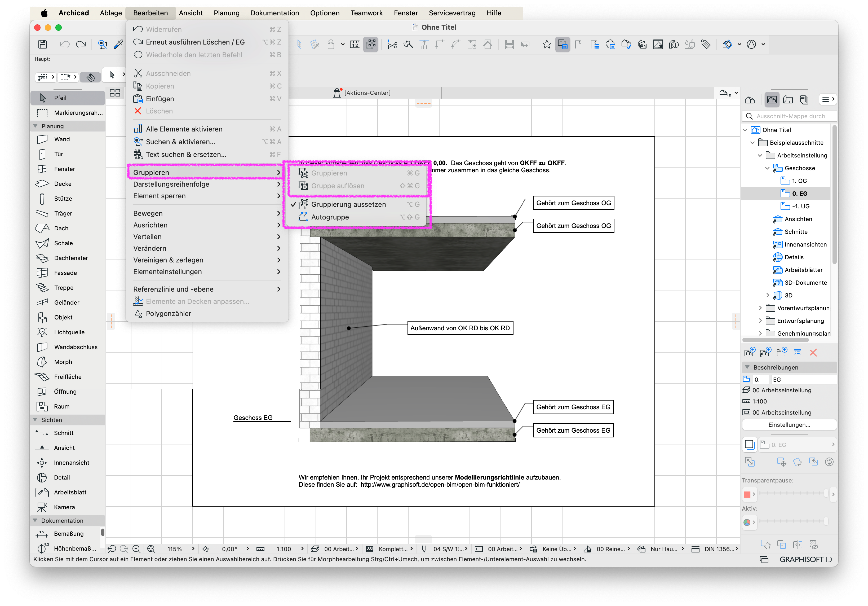
Task: Choose Alle Elemente aktivieren
Action: (207, 129)
